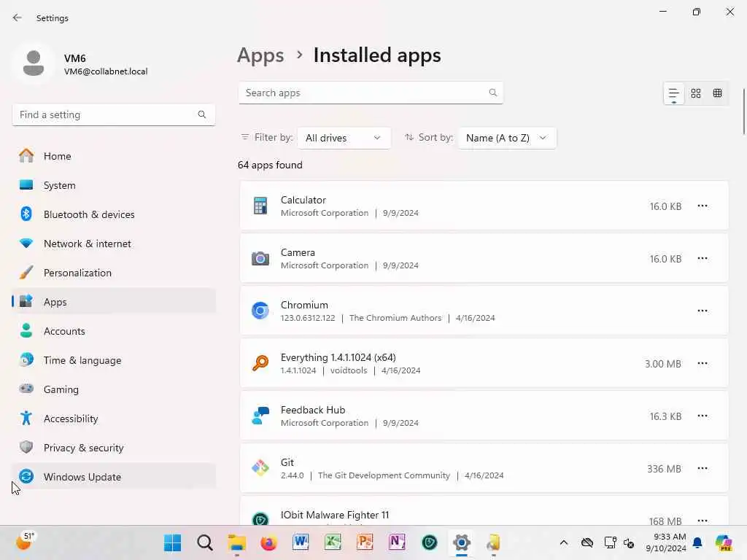Viewport: 747px width, 560px height.
Task: Click the Git app icon
Action: click(x=260, y=468)
